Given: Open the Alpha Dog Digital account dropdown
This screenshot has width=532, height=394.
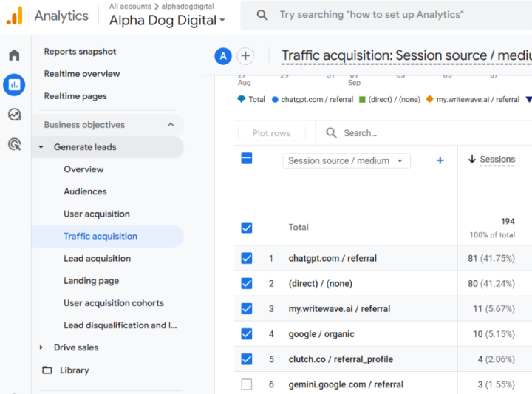Looking at the screenshot, I should click(167, 21).
